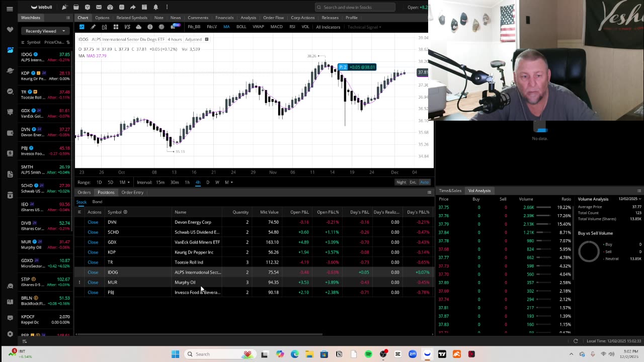
Task: Open the candlestick chart type icon
Action: click(x=104, y=27)
